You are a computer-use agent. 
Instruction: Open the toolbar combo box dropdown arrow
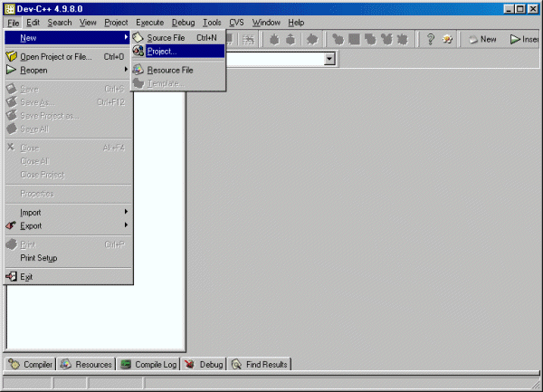tap(329, 59)
